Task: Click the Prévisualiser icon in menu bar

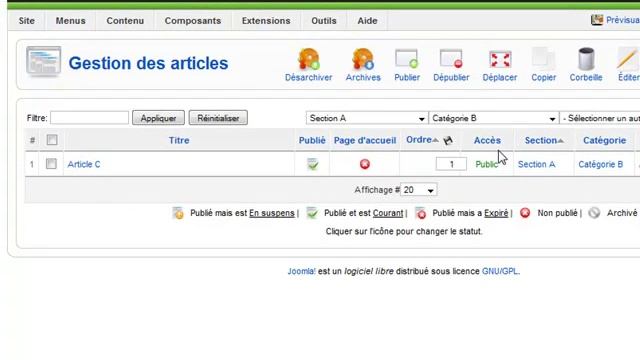Action: click(597, 20)
